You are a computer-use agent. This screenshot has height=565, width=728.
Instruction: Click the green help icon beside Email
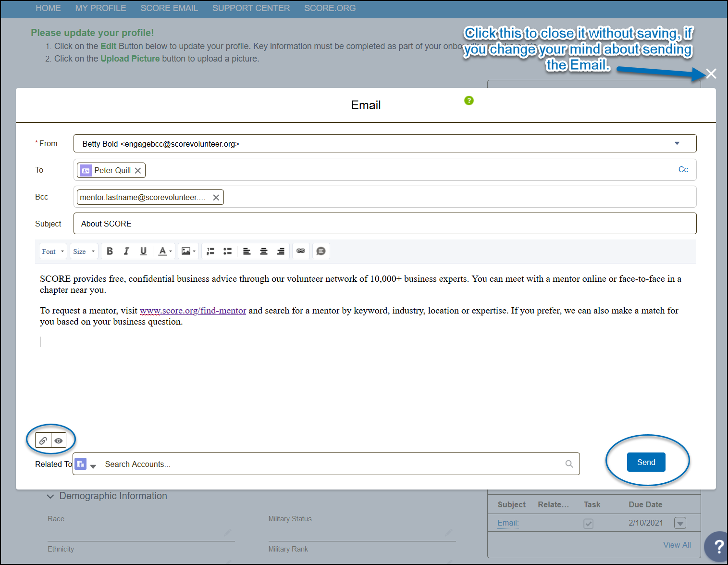click(x=469, y=100)
